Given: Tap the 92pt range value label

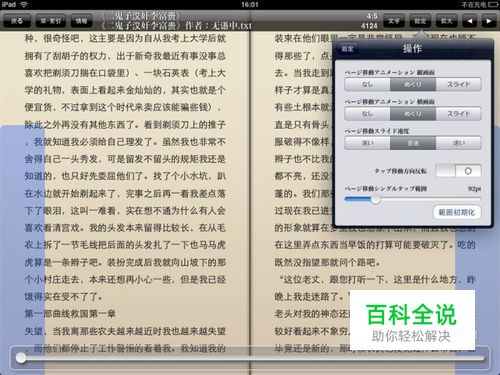Looking at the screenshot, I should 474,189.
